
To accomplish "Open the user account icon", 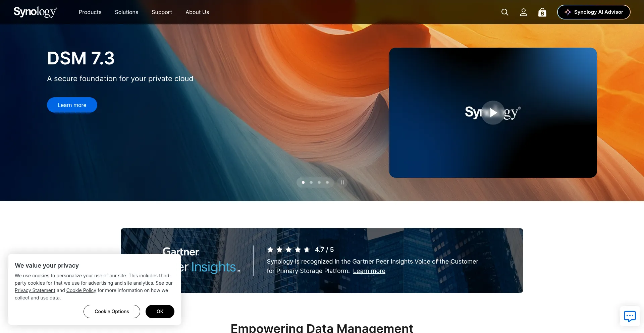I will pyautogui.click(x=523, y=12).
